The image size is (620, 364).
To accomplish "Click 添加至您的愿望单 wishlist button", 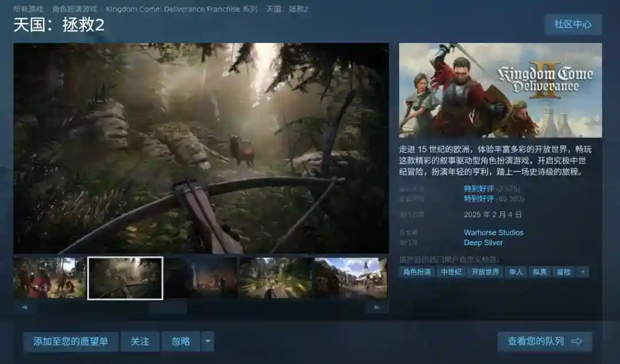I will (x=71, y=342).
